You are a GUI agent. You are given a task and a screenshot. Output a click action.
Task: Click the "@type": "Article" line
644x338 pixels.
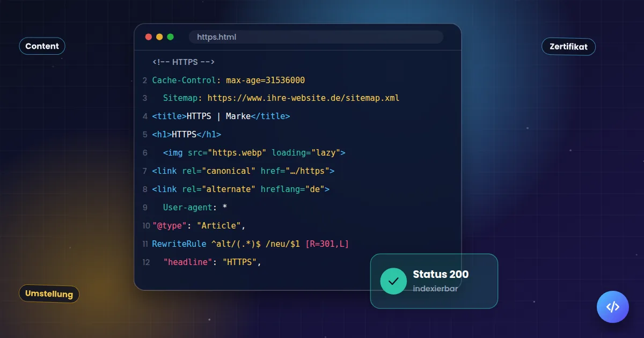199,226
